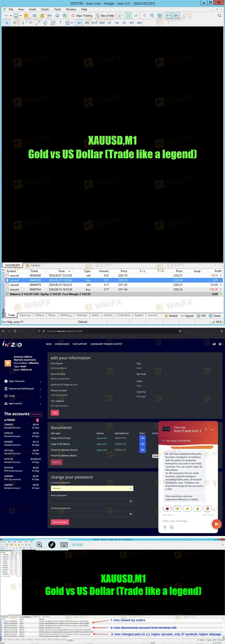Screen dimensions: 225x644
Task: Open the chart type dropdown arrow
Action: [11, 16]
